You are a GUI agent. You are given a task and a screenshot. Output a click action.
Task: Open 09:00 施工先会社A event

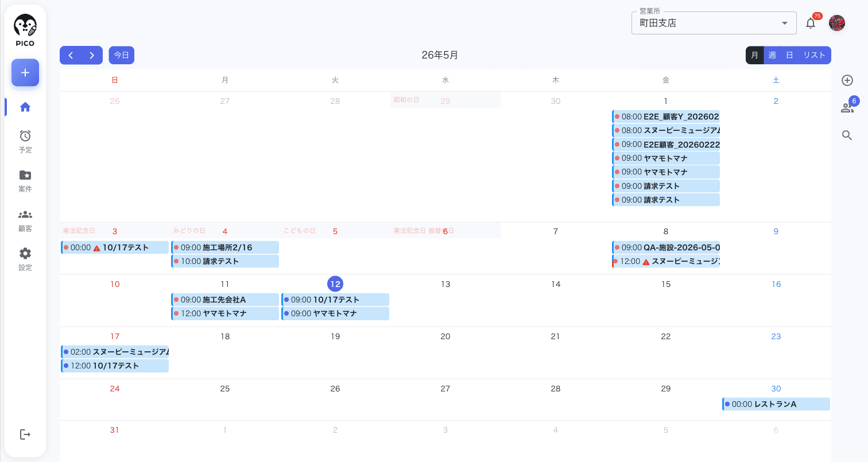pyautogui.click(x=225, y=300)
